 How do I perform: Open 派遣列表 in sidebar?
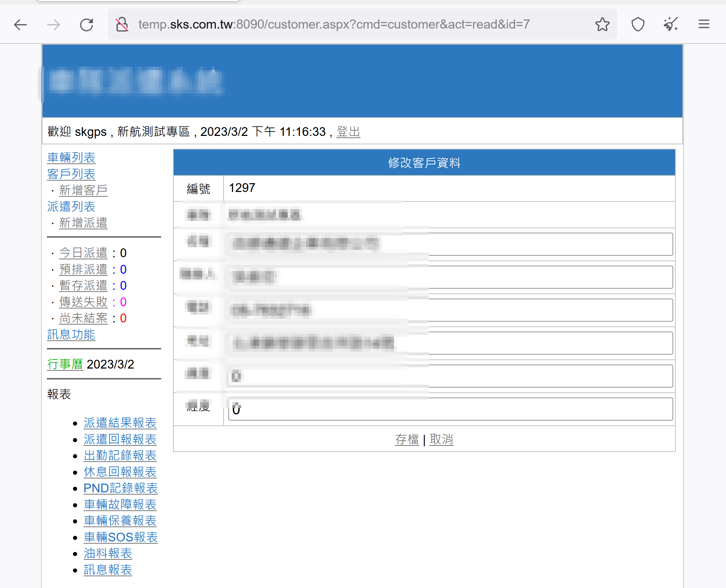point(71,207)
